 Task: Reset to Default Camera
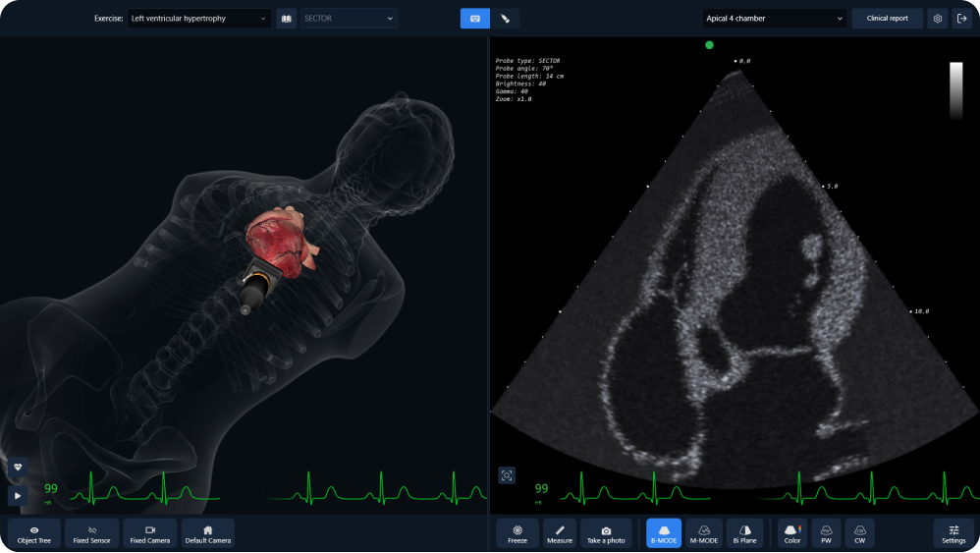[208, 533]
